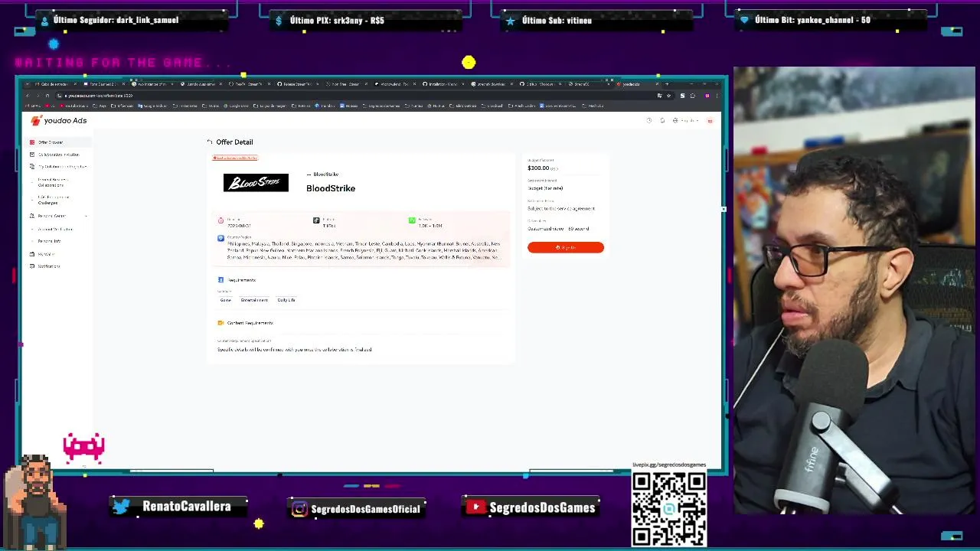Open a new browser tab
The image size is (980, 551).
click(667, 84)
